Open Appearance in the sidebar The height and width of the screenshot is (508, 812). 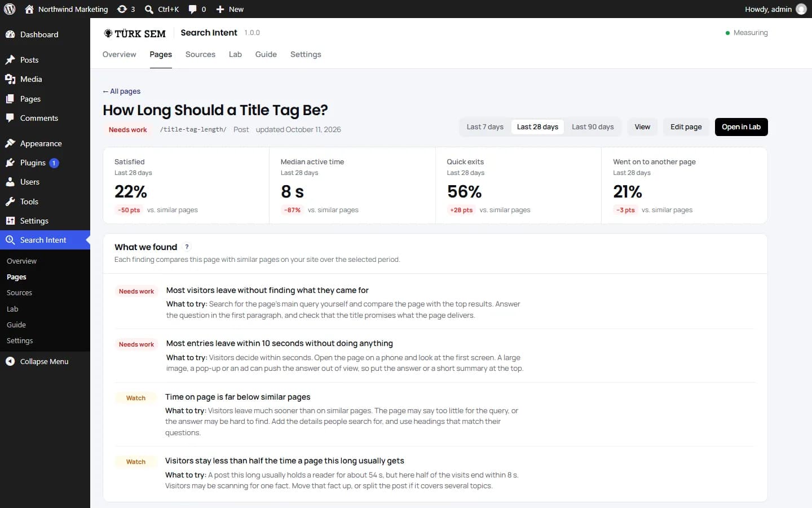45,143
